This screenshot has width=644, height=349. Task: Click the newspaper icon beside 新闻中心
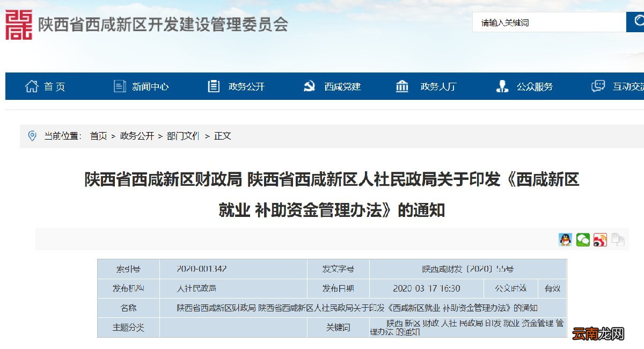click(119, 86)
